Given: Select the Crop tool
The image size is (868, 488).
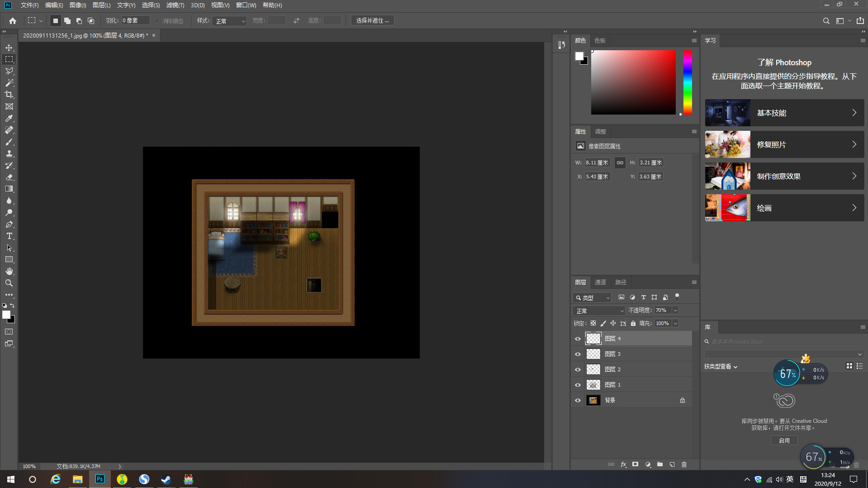Looking at the screenshot, I should [9, 95].
